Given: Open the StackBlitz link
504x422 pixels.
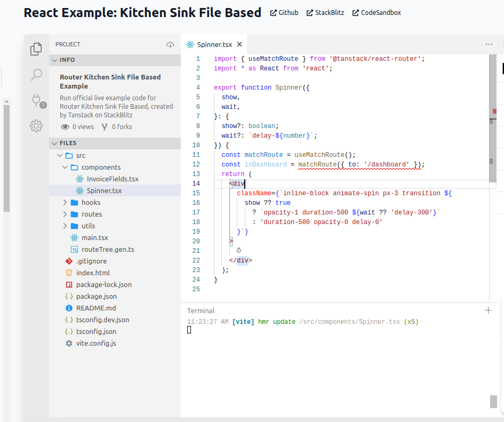Looking at the screenshot, I should click(325, 13).
